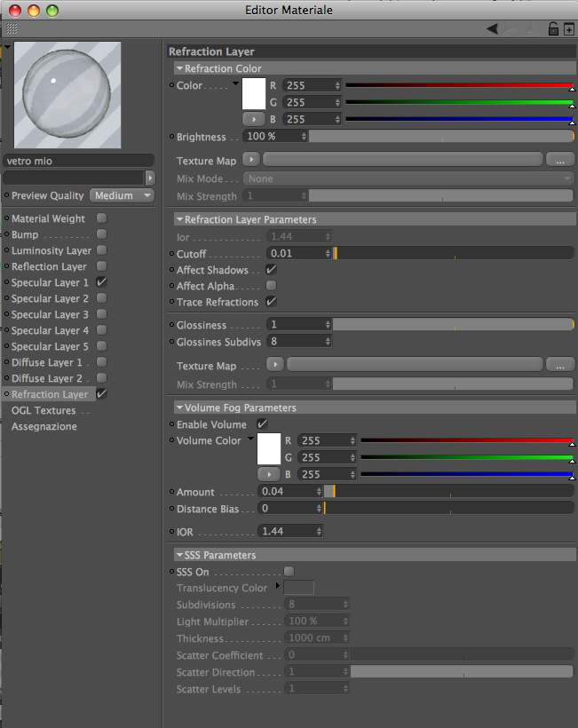The image size is (578, 728).
Task: Click the arrow button beside empty material field
Action: (x=150, y=178)
